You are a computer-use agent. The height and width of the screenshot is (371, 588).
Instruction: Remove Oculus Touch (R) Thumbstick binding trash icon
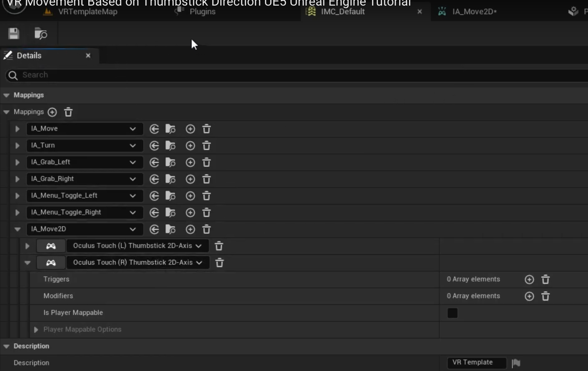click(x=219, y=263)
